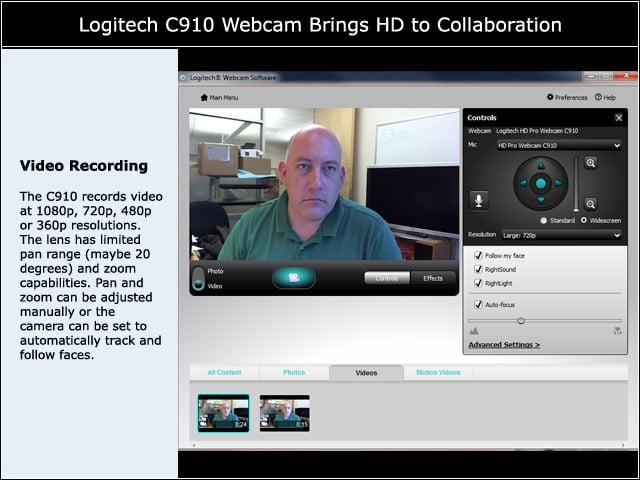640x480 pixels.
Task: Pan camera left arrow
Action: [523, 183]
